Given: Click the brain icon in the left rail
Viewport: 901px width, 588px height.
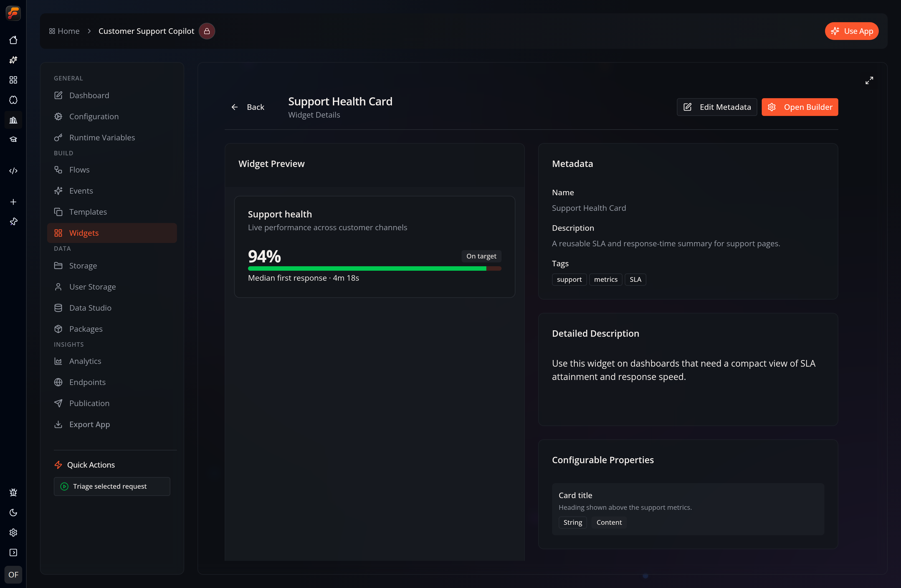Looking at the screenshot, I should point(13,100).
